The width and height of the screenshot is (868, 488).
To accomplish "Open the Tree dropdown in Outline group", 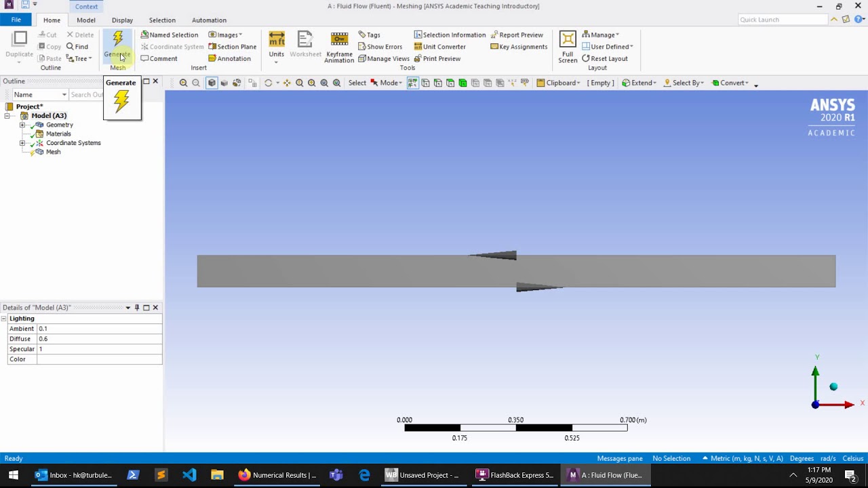I will [x=79, y=58].
